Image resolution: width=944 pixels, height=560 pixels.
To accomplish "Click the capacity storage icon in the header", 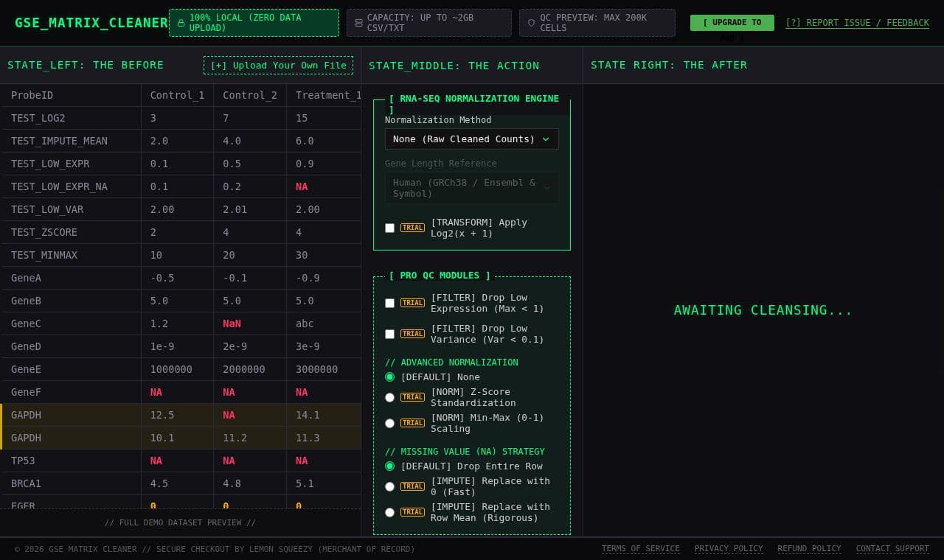I will point(358,23).
